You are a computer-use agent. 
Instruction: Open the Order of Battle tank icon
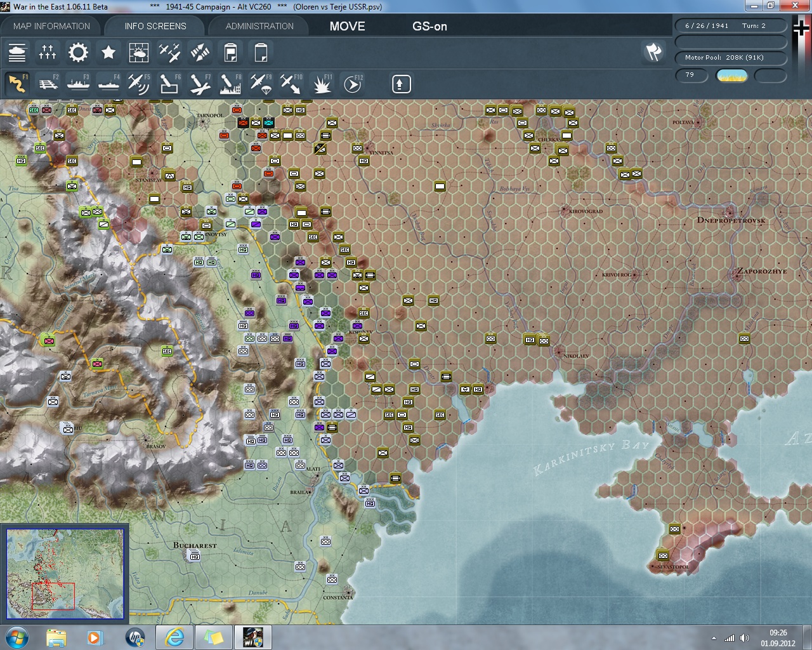pos(17,52)
